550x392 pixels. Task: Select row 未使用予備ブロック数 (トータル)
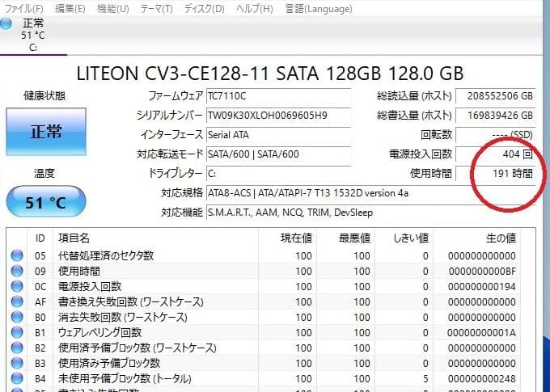(x=264, y=379)
